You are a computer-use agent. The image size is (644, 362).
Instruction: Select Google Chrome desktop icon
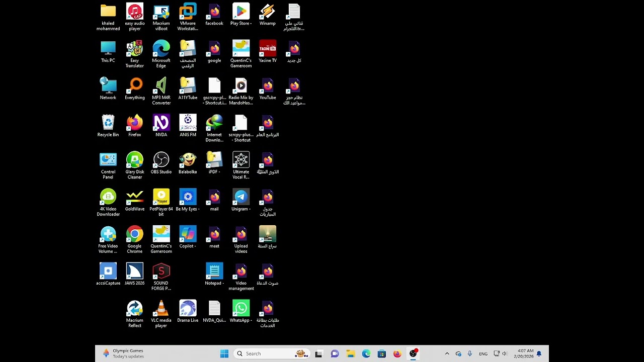click(135, 240)
